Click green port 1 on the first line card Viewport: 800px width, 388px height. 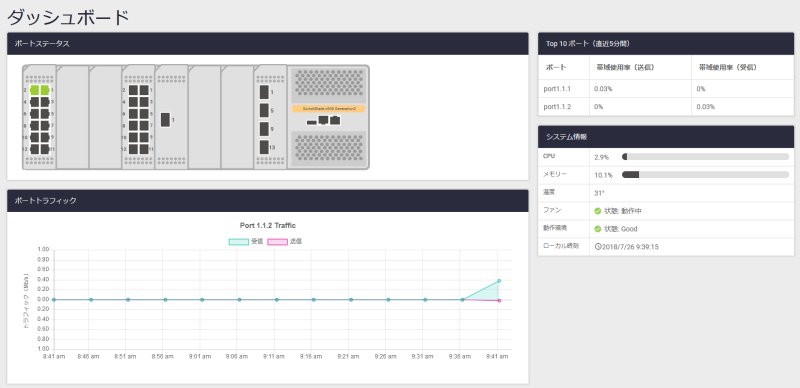45,90
